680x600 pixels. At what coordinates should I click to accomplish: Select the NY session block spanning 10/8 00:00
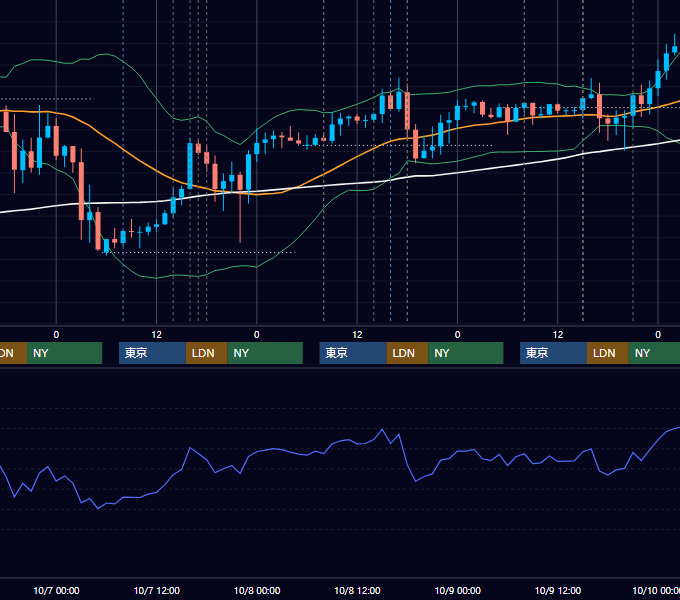coord(265,353)
